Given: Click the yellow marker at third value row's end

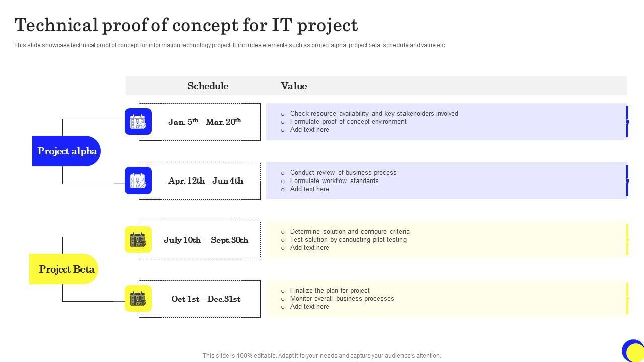Looking at the screenshot, I should [627, 240].
